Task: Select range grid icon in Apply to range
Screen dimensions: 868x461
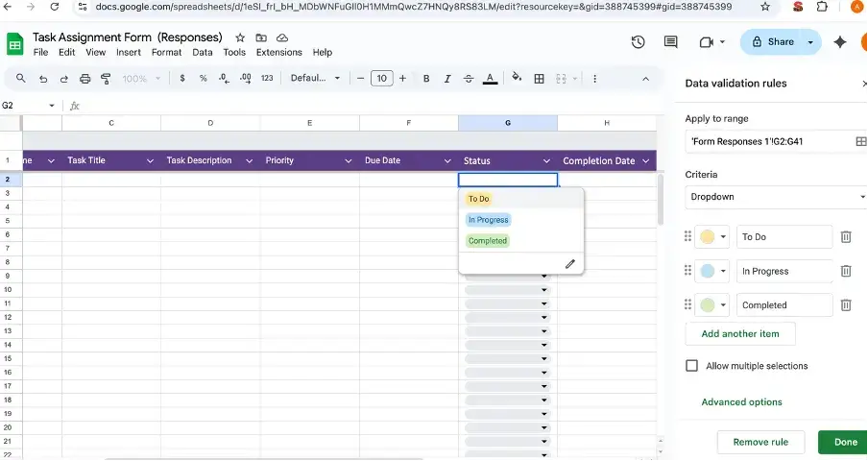Action: 861,142
